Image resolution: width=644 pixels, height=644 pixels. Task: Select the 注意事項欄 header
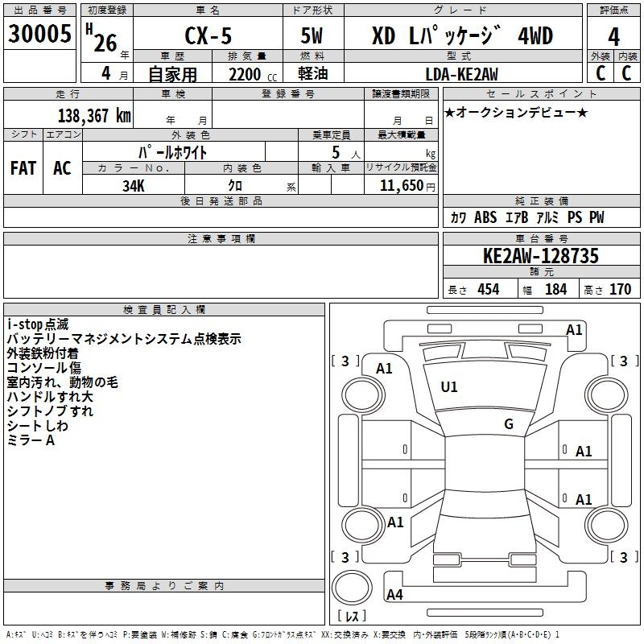(221, 238)
